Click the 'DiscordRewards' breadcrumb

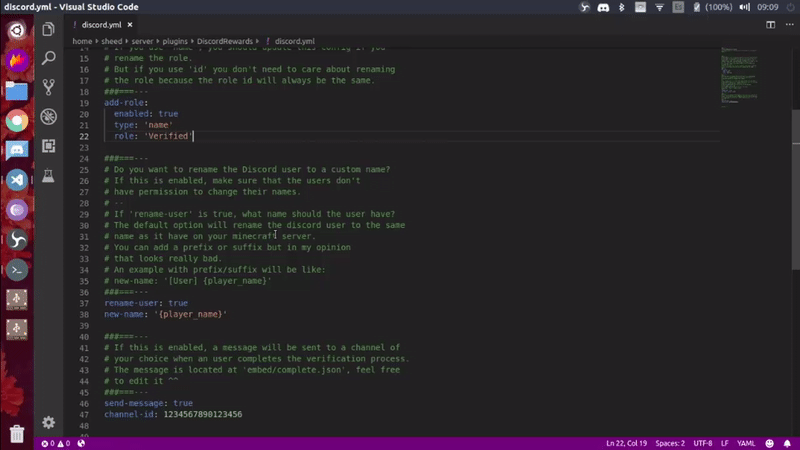click(224, 41)
